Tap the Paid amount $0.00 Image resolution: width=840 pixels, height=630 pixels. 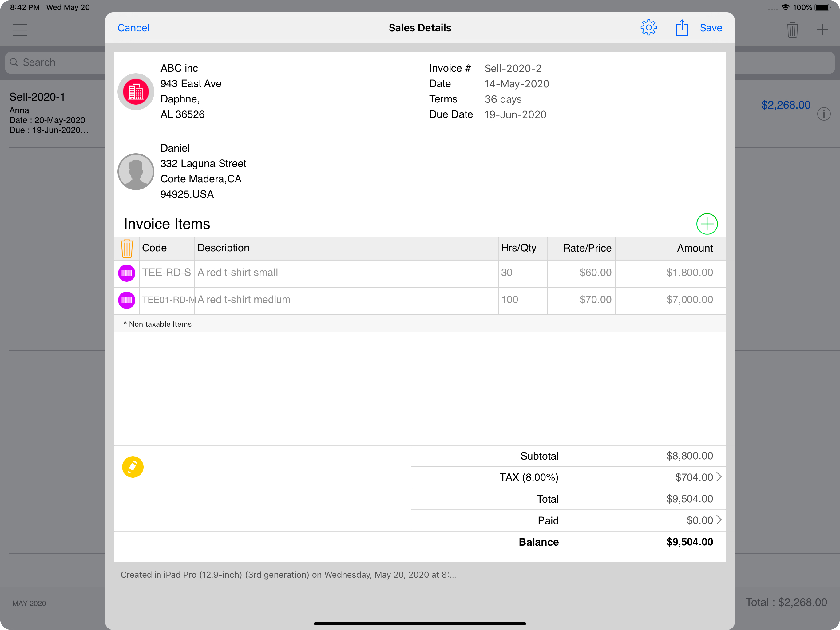[699, 520]
